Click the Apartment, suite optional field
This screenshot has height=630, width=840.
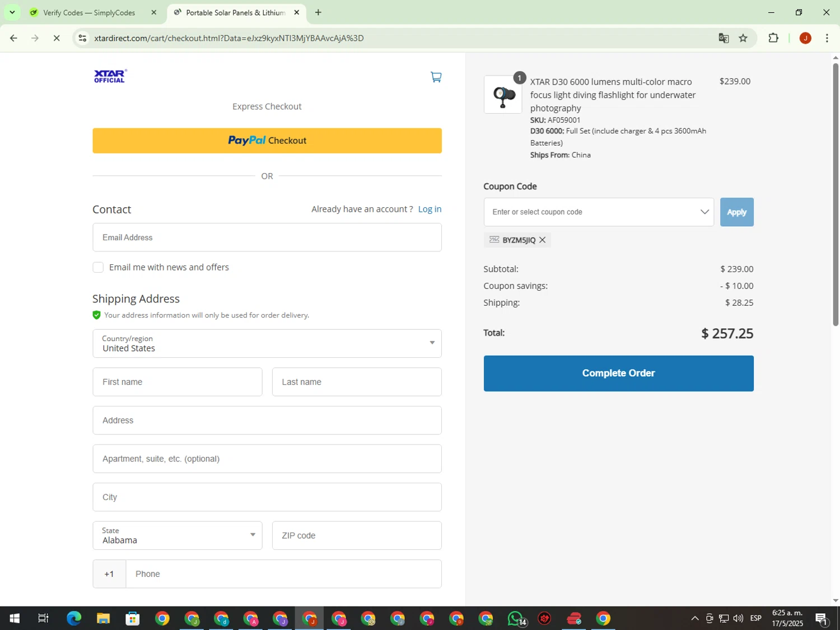point(267,459)
